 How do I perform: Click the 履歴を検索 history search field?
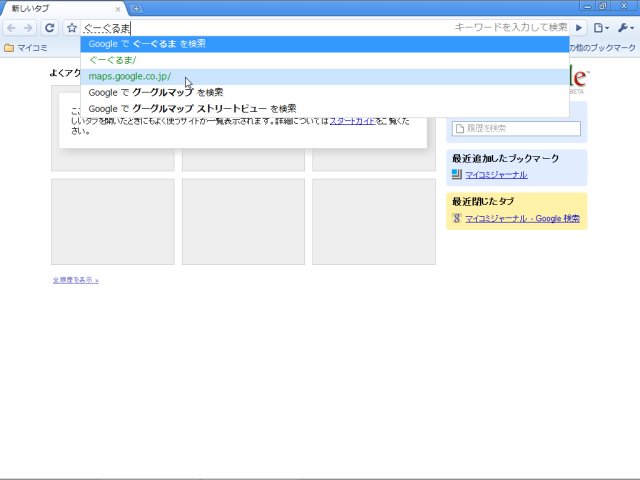point(516,129)
